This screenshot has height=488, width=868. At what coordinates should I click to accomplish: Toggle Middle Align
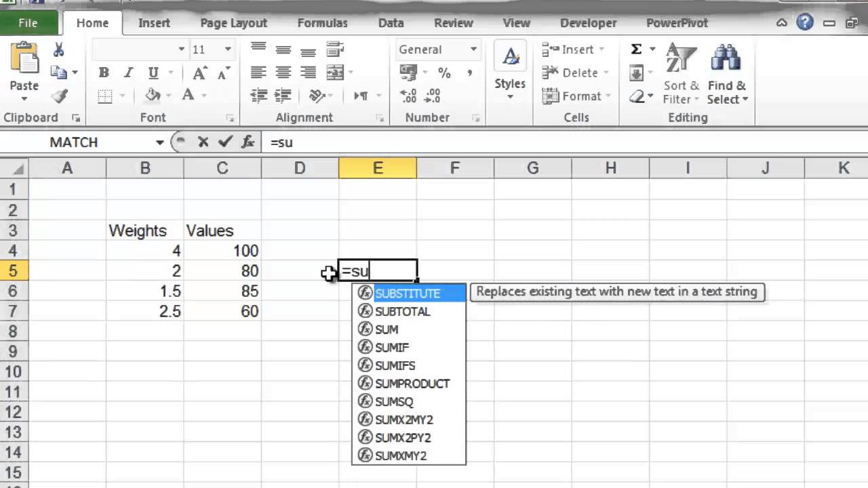click(x=283, y=49)
